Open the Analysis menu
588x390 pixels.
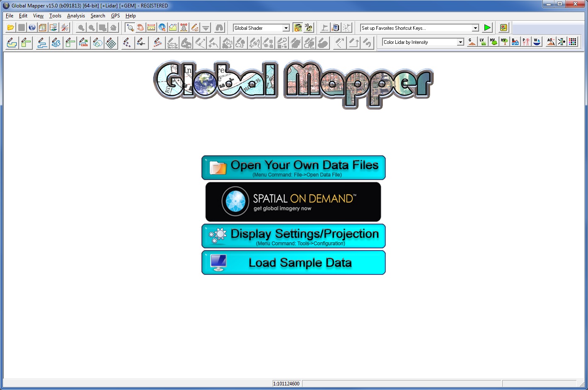click(76, 16)
